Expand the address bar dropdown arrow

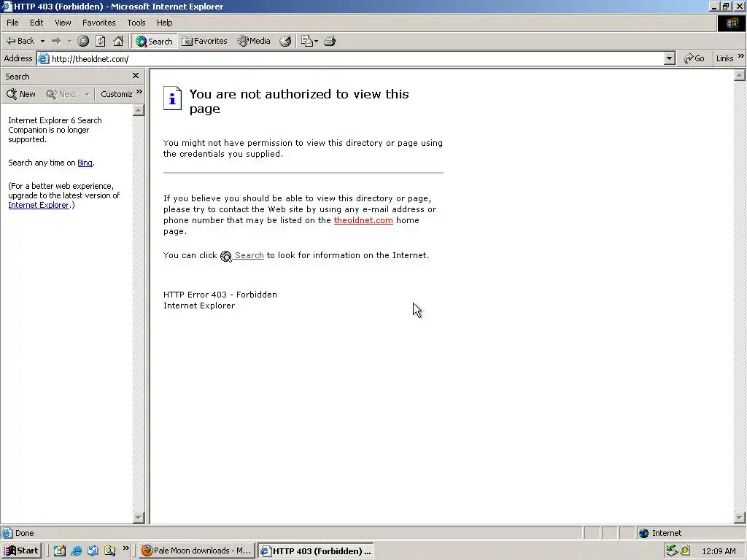coord(670,58)
